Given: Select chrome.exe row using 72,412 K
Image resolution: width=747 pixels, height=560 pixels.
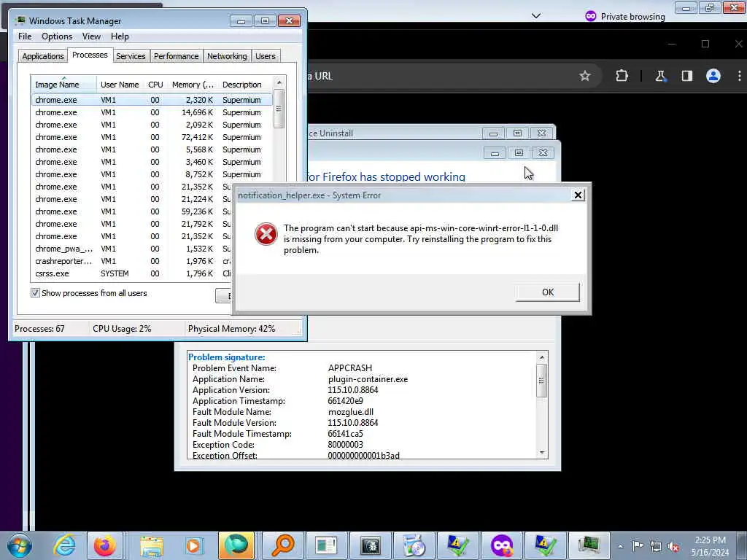Looking at the screenshot, I should coord(152,137).
